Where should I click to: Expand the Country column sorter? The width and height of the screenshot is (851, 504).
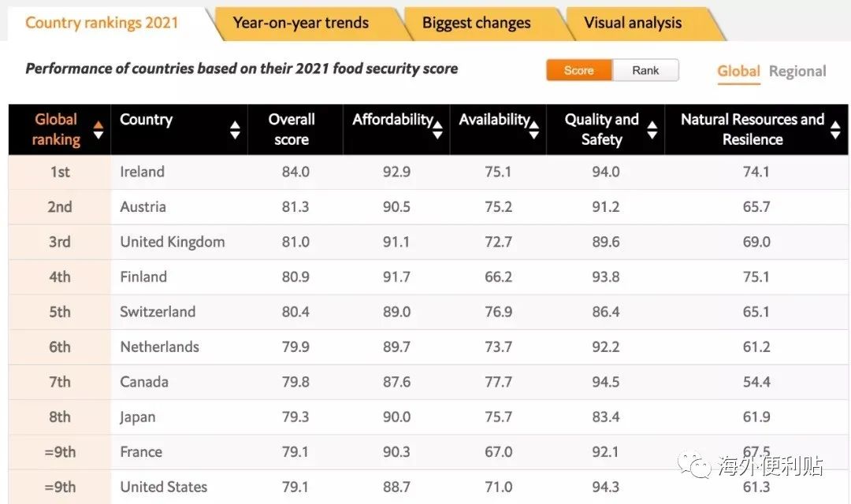point(235,129)
